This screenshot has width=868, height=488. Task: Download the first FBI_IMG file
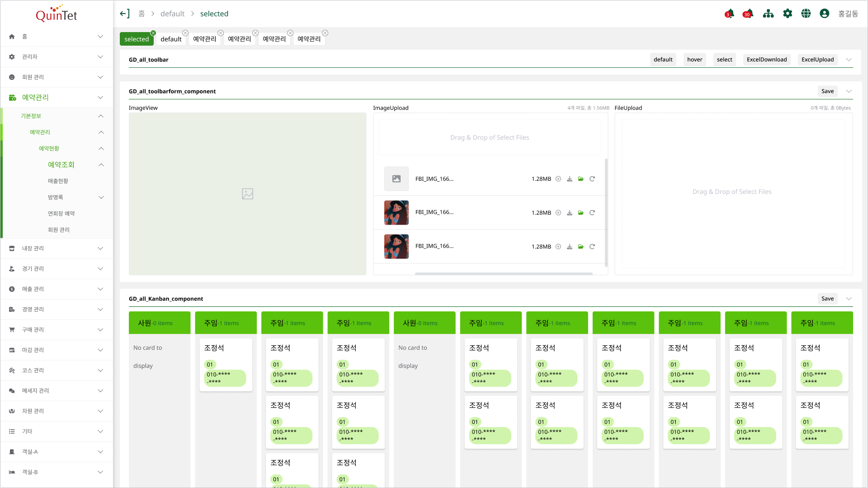[570, 179]
